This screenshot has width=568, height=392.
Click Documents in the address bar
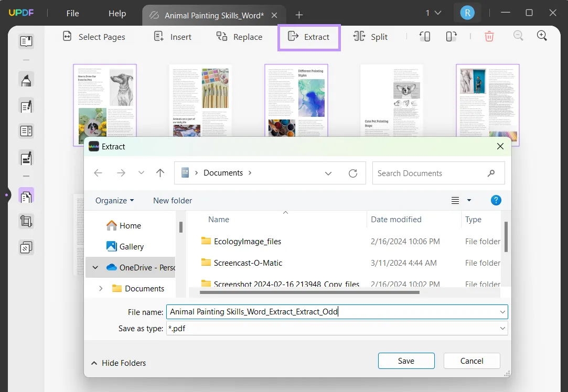coord(223,173)
